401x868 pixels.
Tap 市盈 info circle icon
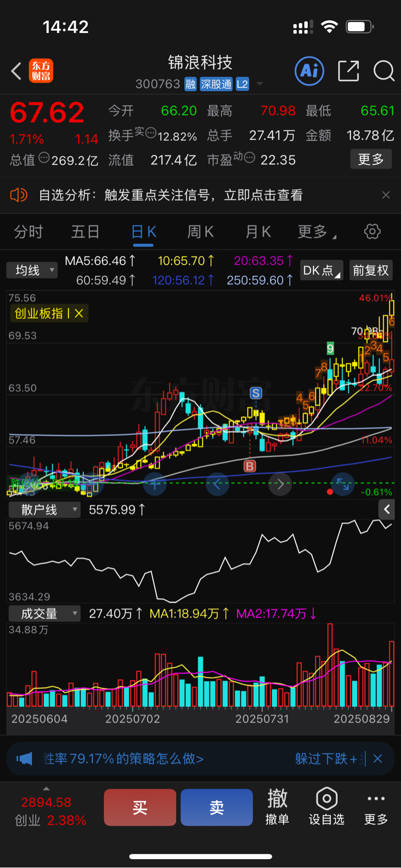point(249,157)
